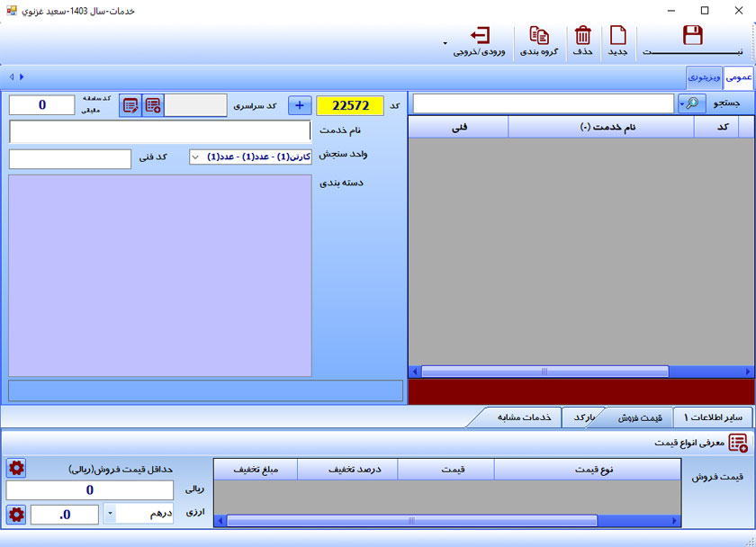Viewport: 756px width, 547px height.
Task: Expand the toolbar overflow arrow left of ورودی/خروجی
Action: [445, 43]
